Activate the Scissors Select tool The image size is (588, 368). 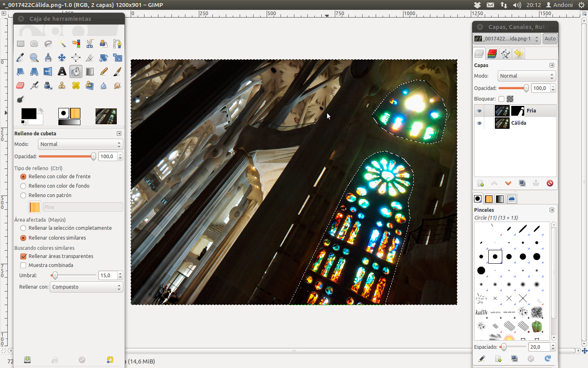tap(90, 44)
